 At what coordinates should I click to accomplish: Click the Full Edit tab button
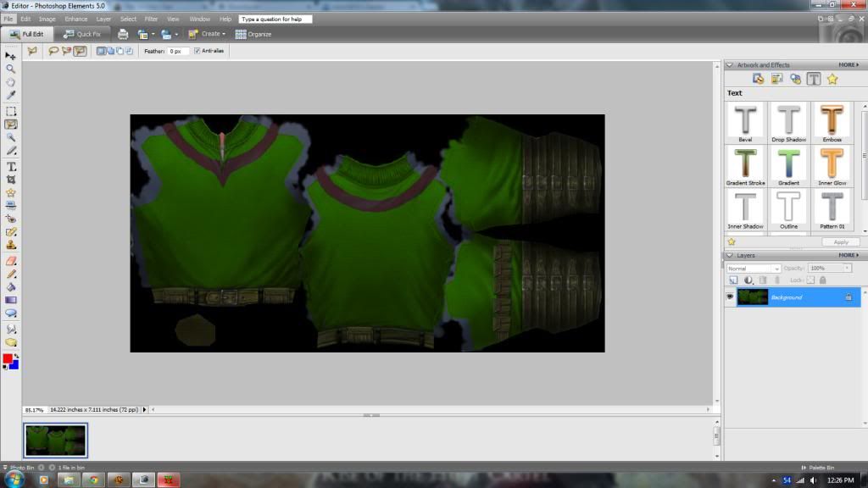[x=27, y=34]
